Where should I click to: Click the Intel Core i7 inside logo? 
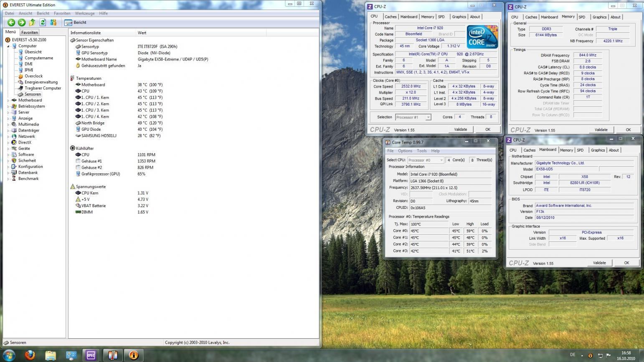click(x=482, y=37)
